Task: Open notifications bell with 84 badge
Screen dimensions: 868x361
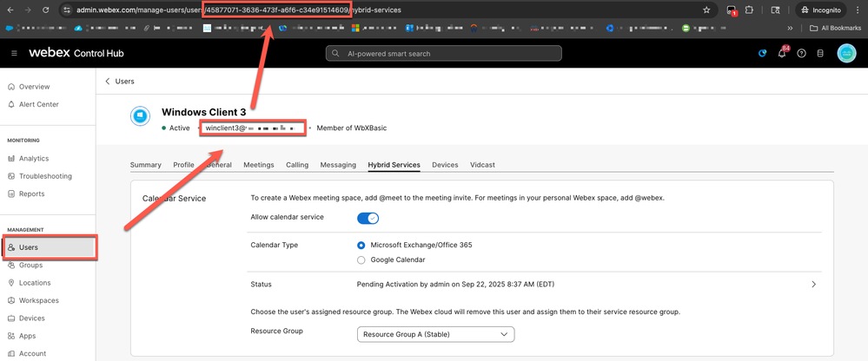Action: (x=783, y=53)
